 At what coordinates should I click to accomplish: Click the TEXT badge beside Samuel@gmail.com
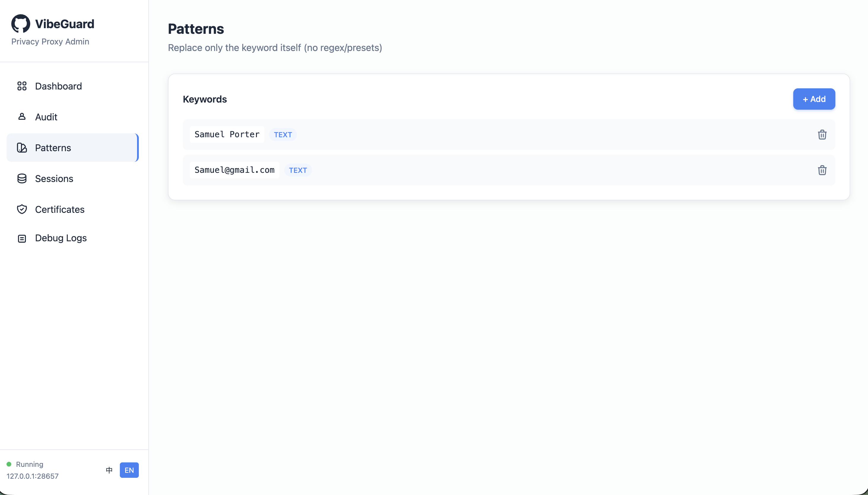(x=298, y=170)
